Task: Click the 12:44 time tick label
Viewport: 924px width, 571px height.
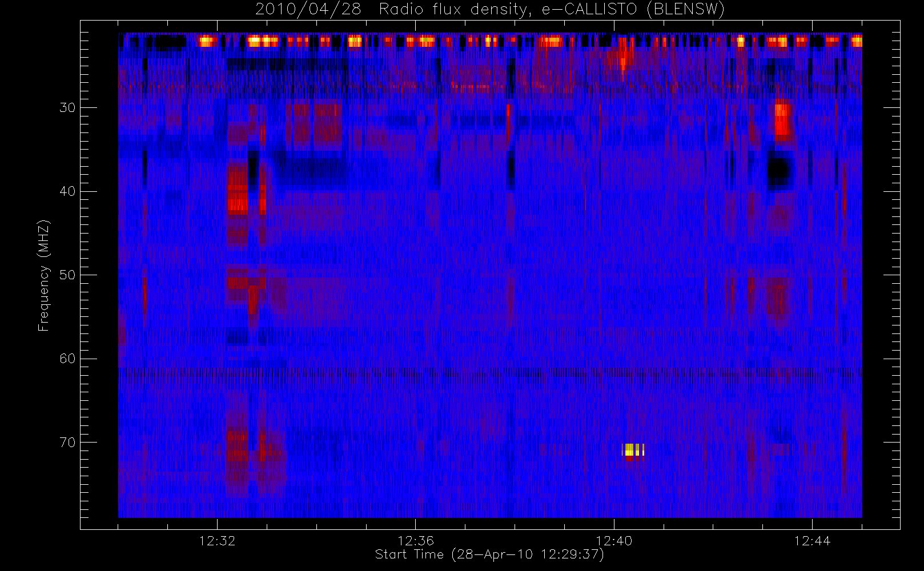Action: 812,540
